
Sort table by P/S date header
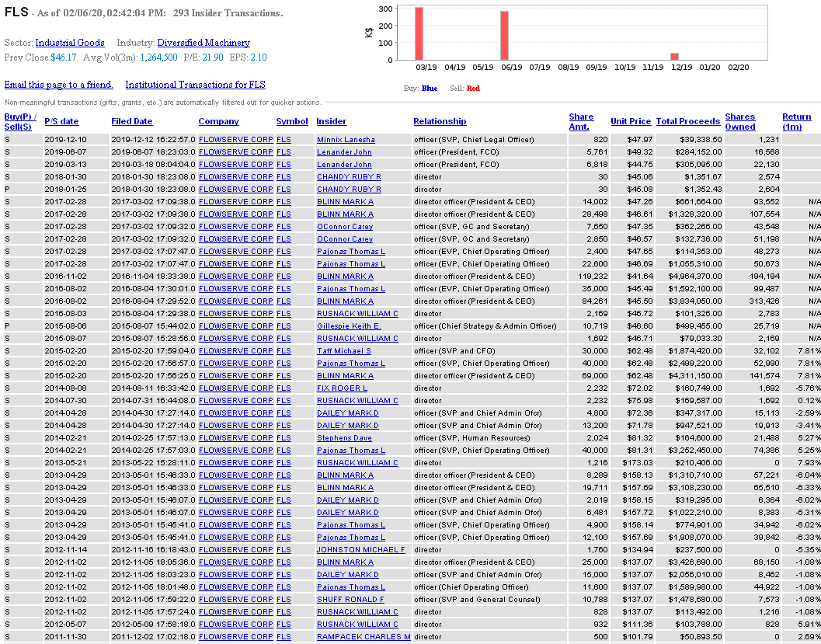pos(61,121)
